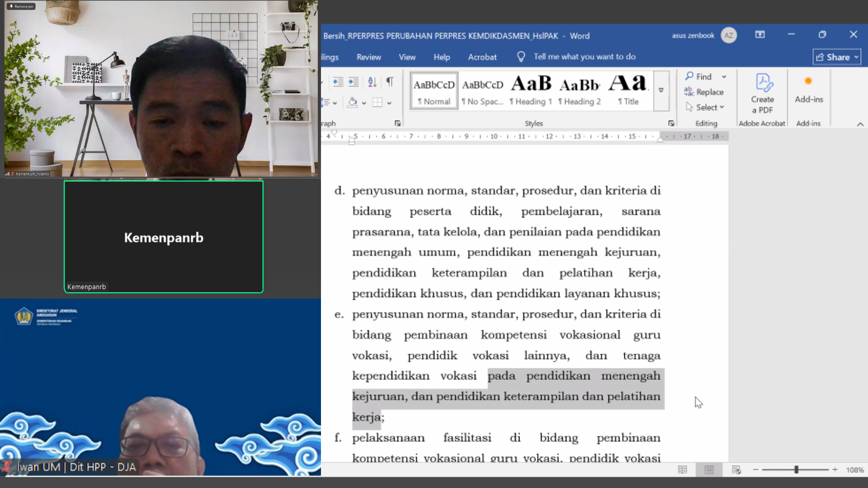
Task: Open Styles pane dialog launcher
Action: pos(671,123)
